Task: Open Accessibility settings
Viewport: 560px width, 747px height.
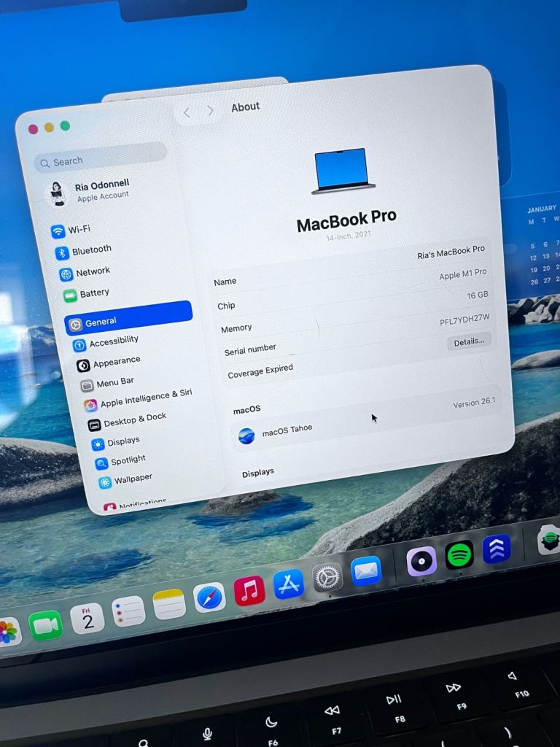Action: (112, 341)
